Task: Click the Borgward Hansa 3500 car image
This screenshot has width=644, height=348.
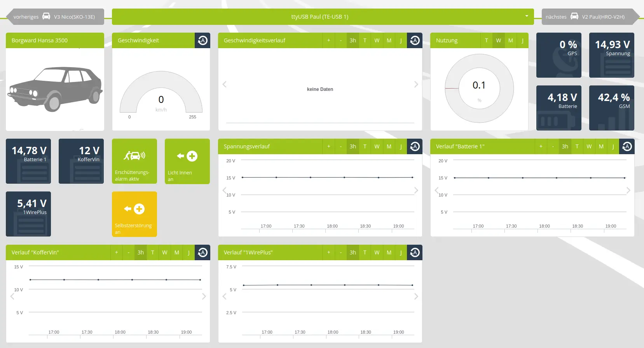Action: point(55,89)
